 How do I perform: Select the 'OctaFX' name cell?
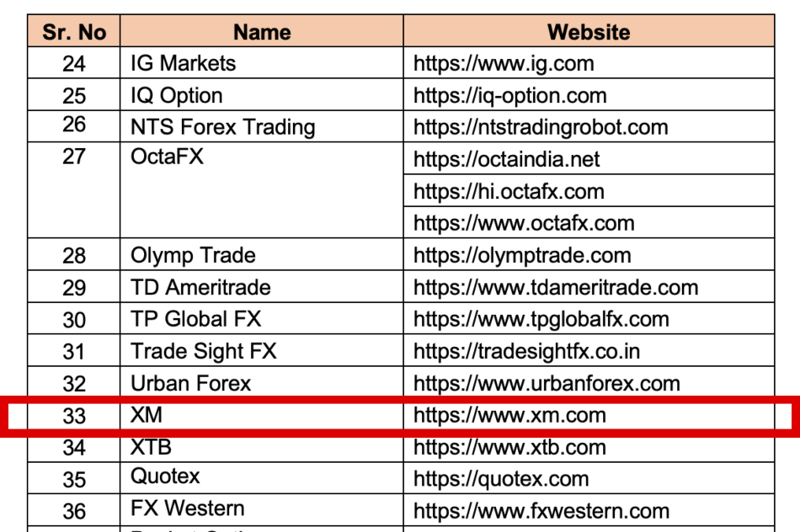[x=262, y=189]
